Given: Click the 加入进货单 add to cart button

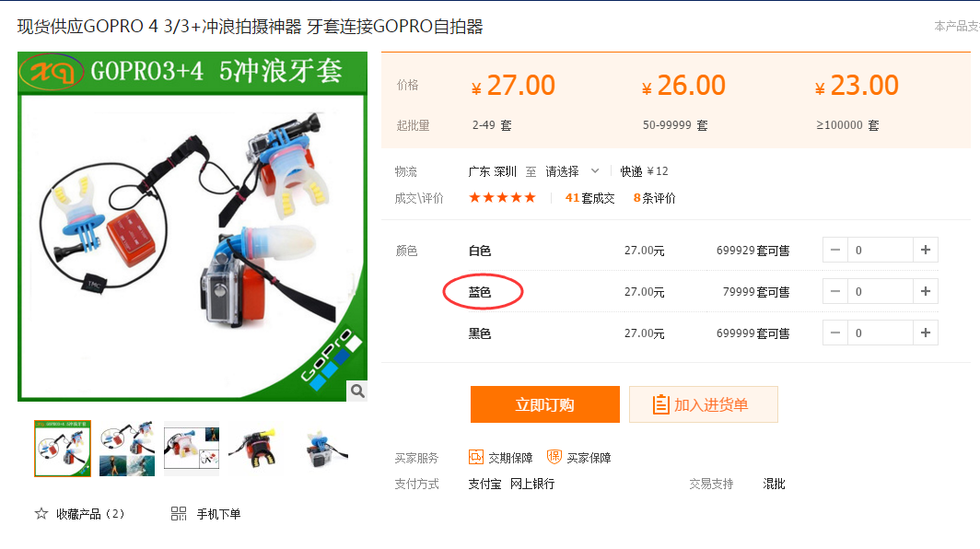Looking at the screenshot, I should [704, 404].
